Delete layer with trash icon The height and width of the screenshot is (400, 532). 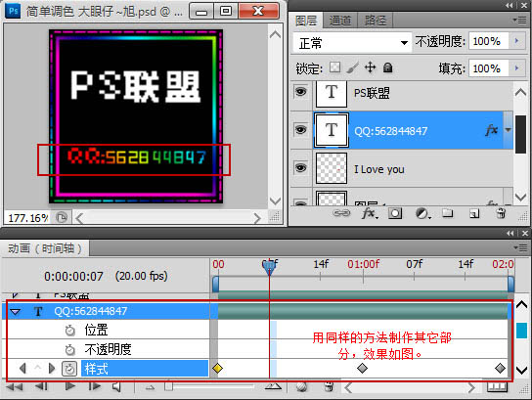coord(501,213)
